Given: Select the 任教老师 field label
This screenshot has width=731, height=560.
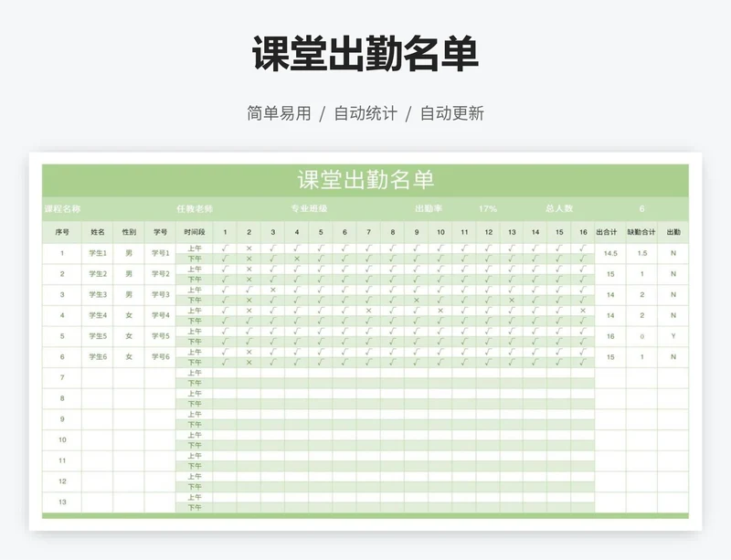Looking at the screenshot, I should point(195,208).
